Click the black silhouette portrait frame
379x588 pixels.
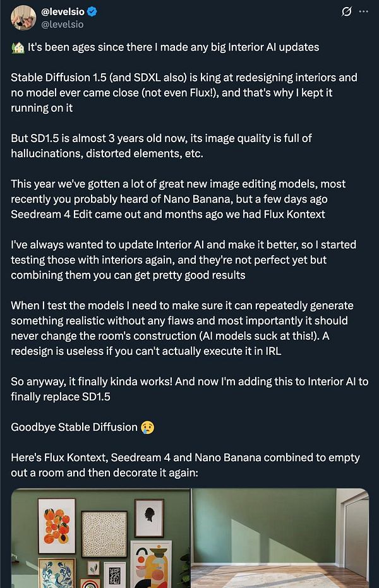point(149,518)
